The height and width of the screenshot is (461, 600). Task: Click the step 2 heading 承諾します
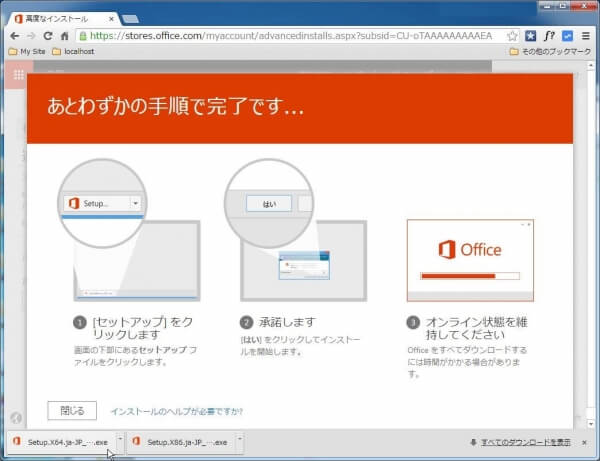[x=287, y=322]
